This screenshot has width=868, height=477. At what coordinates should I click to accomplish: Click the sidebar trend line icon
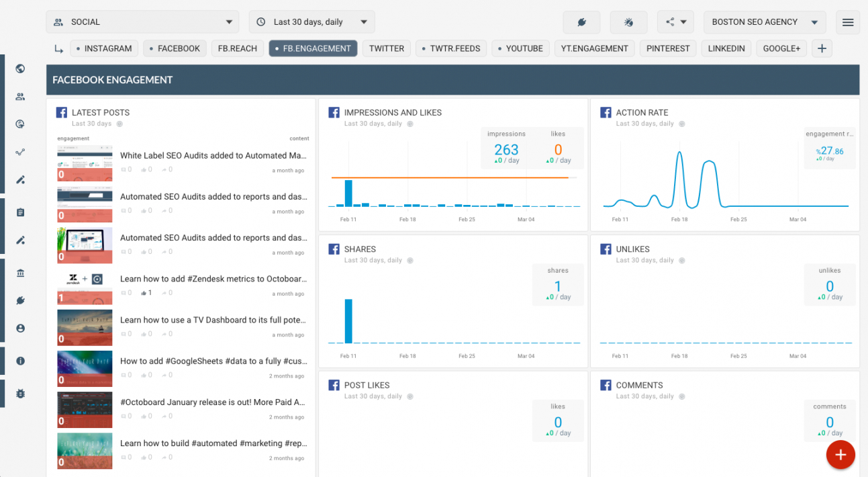pyautogui.click(x=20, y=152)
